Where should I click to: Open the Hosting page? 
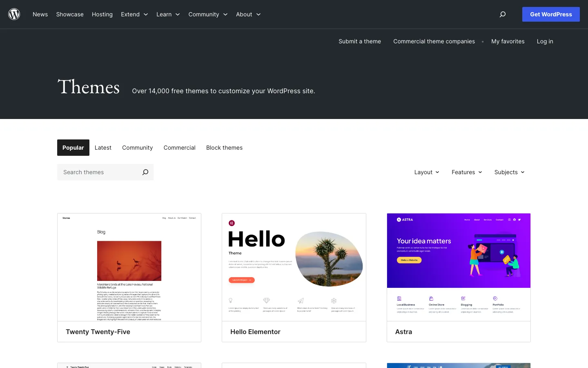(102, 14)
